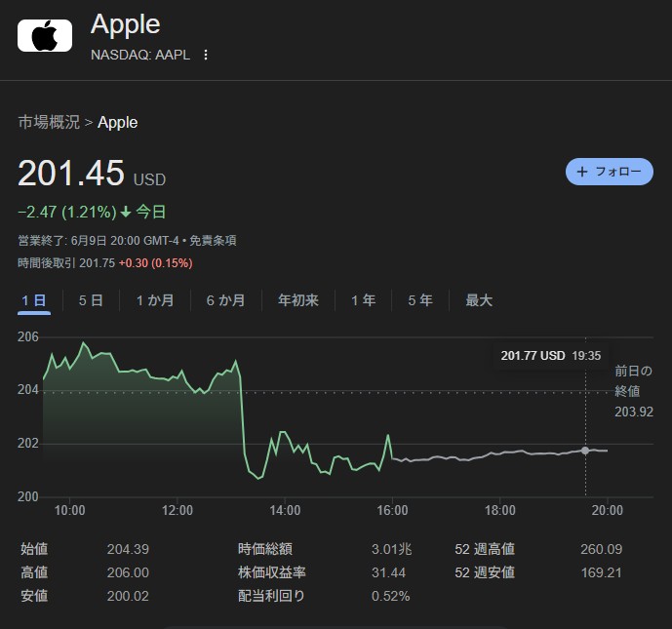
Task: Click the 時価総額 value 3.01兆
Action: pos(392,549)
